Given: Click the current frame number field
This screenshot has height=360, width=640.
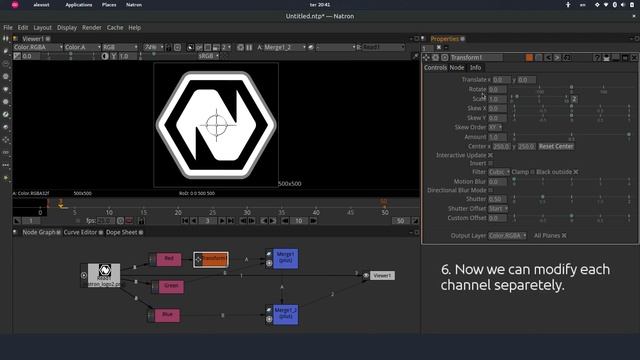Looking at the screenshot, I should (x=208, y=221).
